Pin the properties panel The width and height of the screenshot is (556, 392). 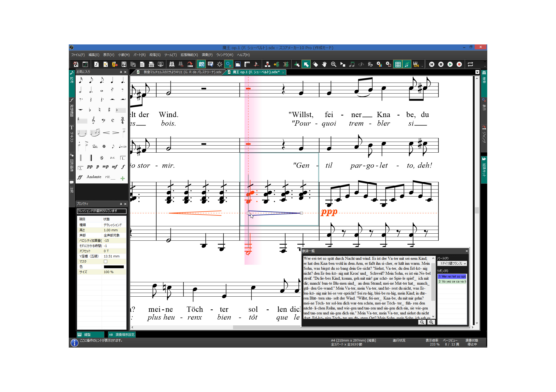coord(121,204)
